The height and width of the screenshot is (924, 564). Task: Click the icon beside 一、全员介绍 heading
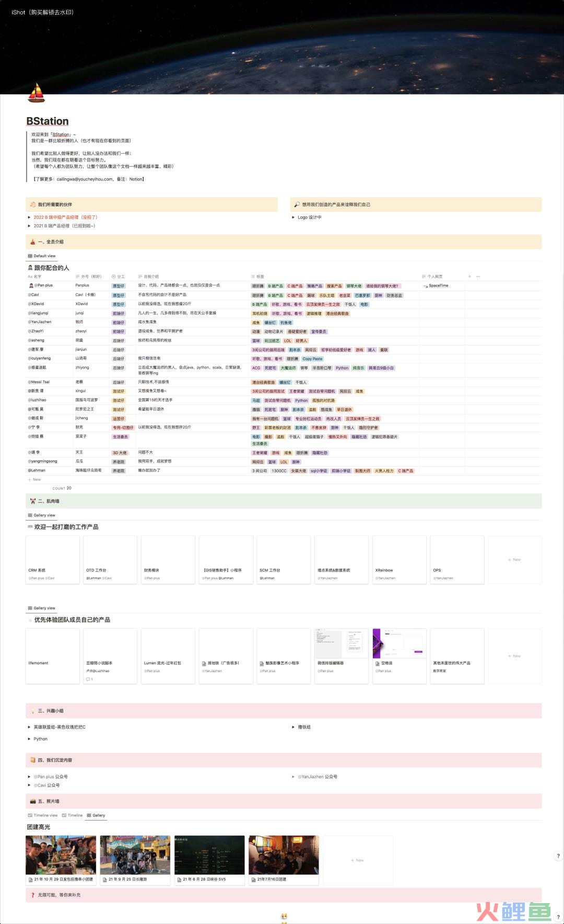[33, 242]
